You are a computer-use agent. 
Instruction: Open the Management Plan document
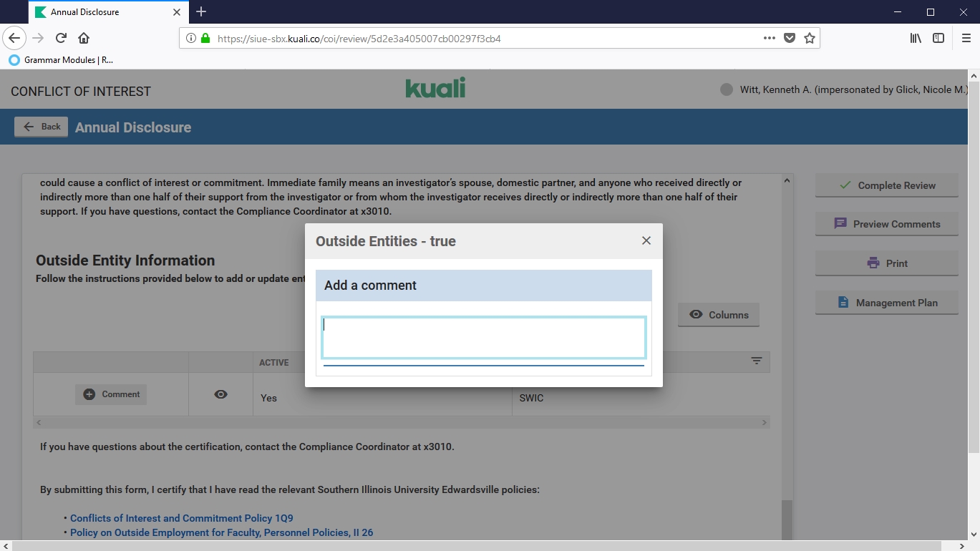(x=886, y=303)
